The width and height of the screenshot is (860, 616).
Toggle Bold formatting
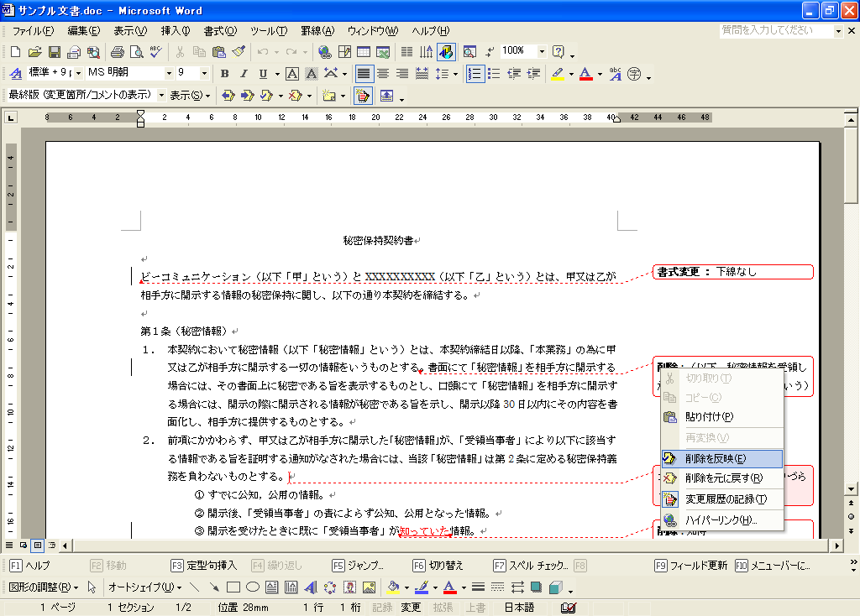pos(224,74)
